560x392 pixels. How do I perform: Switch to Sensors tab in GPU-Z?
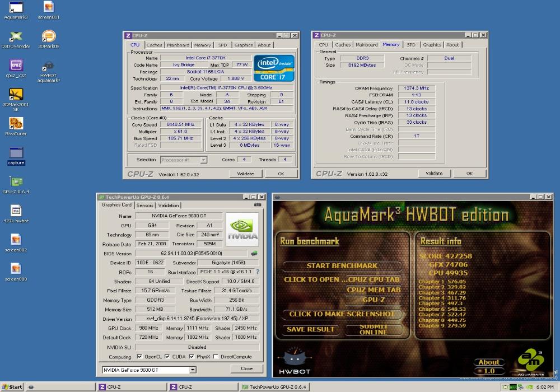pos(144,206)
